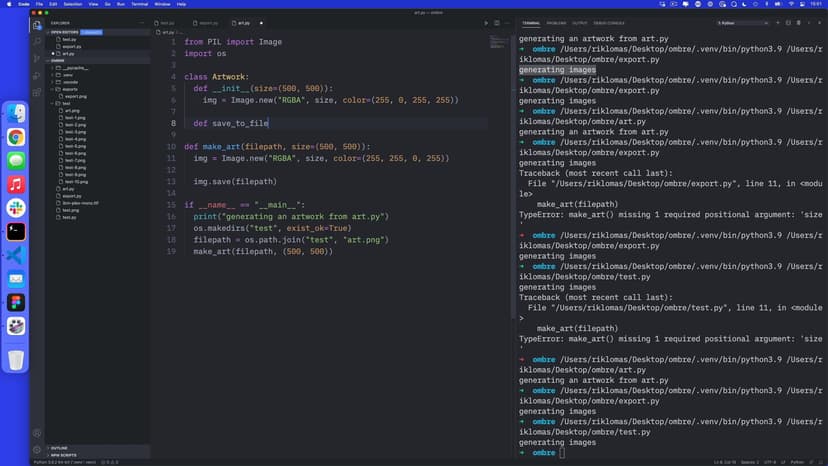Open Google Chrome from the Dock
828x466 pixels.
click(16, 137)
